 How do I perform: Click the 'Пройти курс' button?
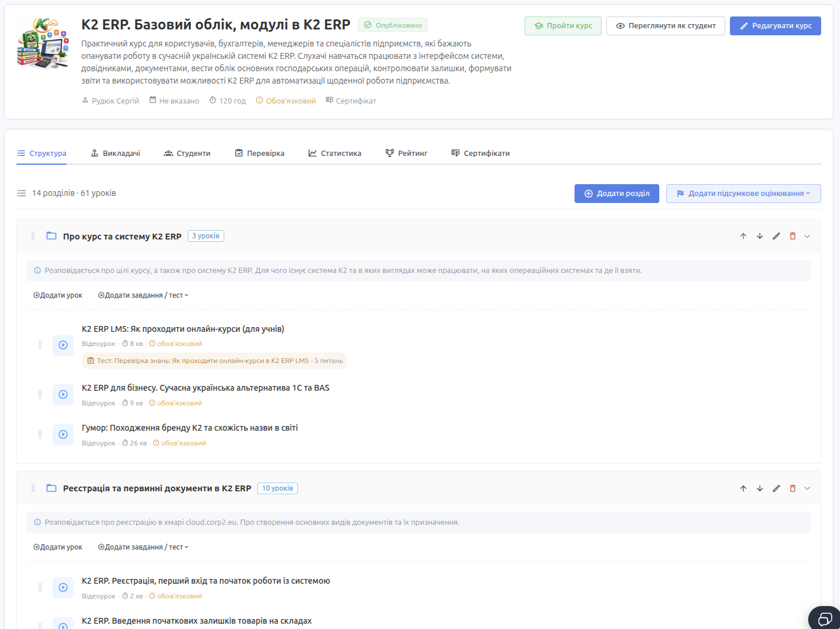click(x=563, y=26)
